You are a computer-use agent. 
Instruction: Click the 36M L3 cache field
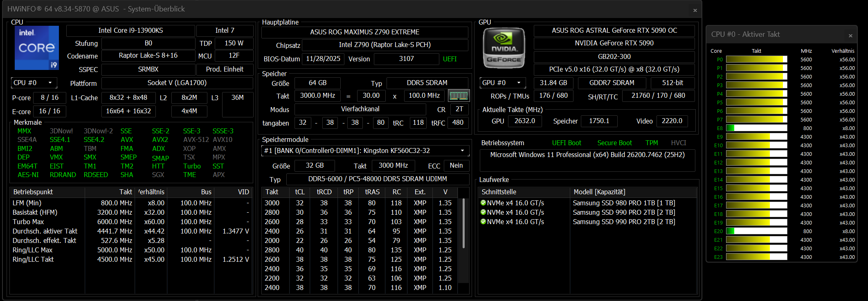pos(238,104)
